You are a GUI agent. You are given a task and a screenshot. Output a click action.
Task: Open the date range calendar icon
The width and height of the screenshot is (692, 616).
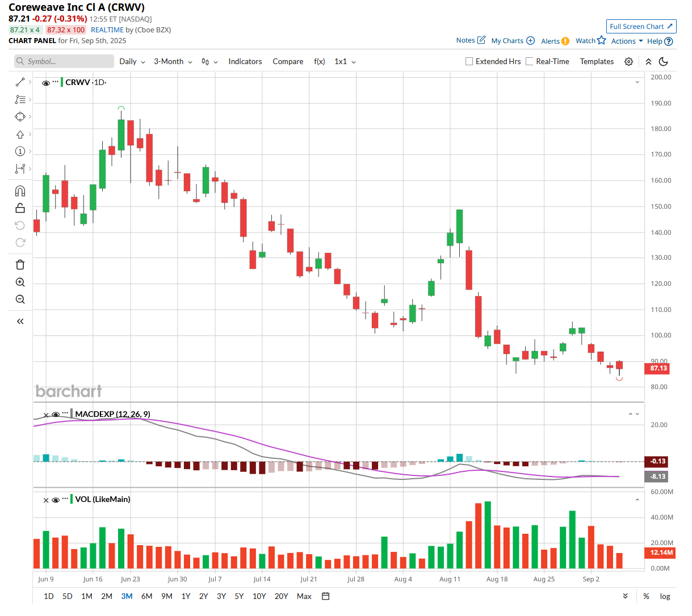tap(325, 596)
